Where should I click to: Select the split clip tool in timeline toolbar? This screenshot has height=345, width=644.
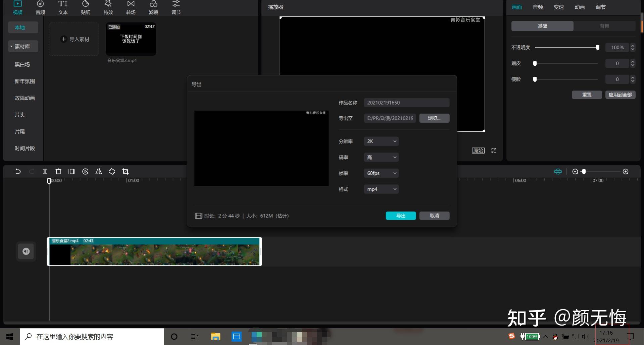pyautogui.click(x=45, y=172)
